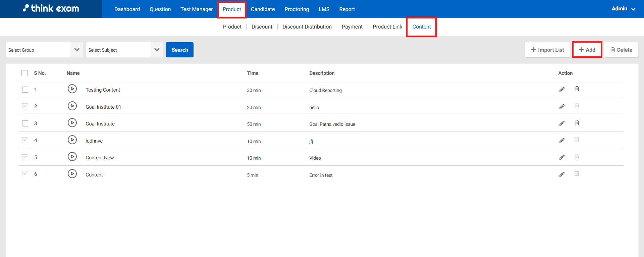This screenshot has height=257, width=644.
Task: Open the Admin account menu
Action: pos(623,9)
